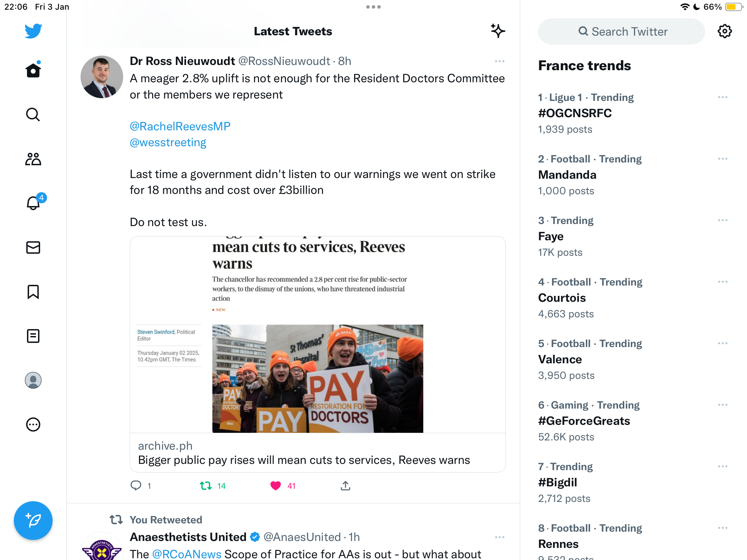Switch timeline mode with the sparkle icon
Viewport: 747px width, 560px height.
coord(498,31)
